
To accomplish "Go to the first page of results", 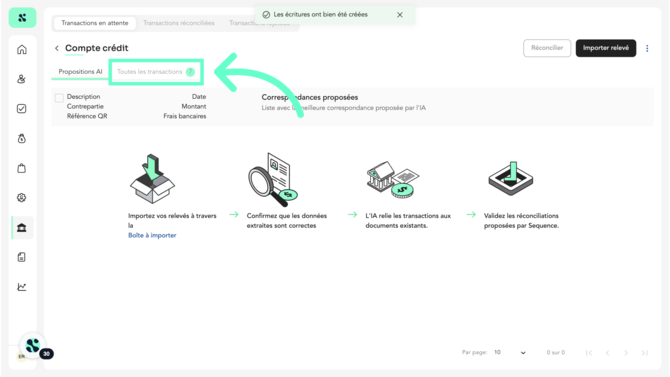I will click(x=589, y=353).
